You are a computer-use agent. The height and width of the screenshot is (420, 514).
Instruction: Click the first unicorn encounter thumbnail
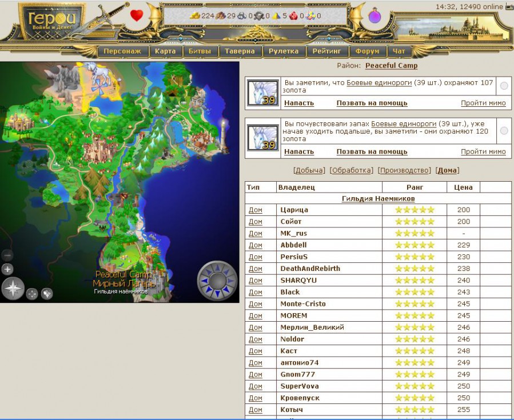coord(262,93)
